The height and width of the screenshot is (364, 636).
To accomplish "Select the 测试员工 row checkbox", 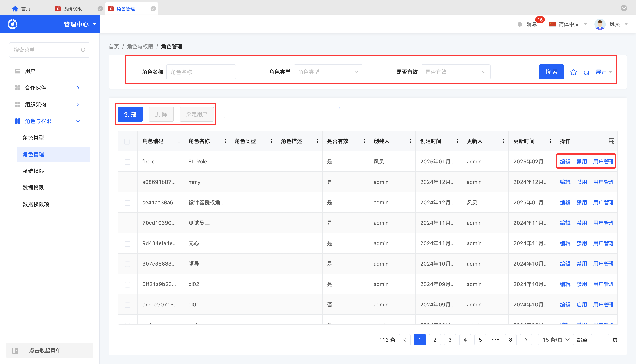I will click(x=127, y=223).
